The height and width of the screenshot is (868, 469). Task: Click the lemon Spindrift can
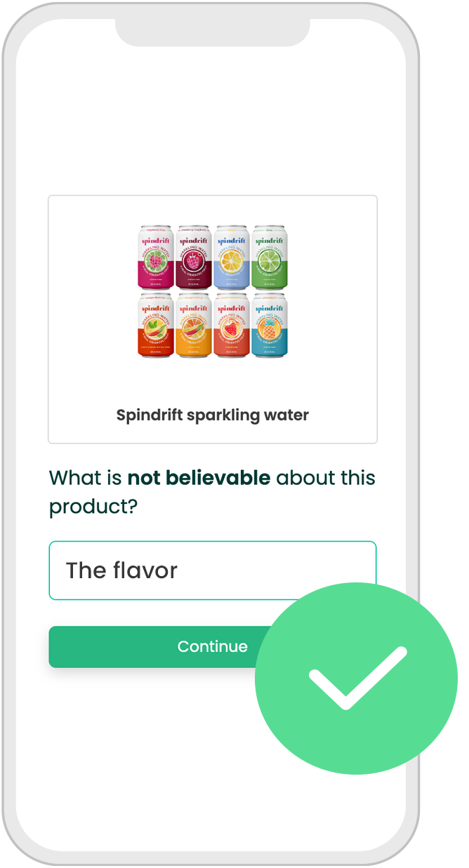tap(232, 257)
